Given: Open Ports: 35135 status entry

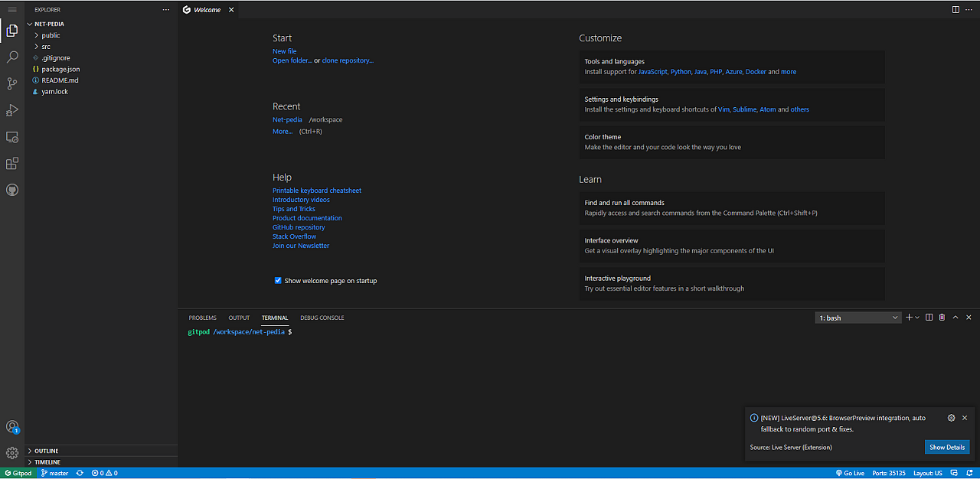Looking at the screenshot, I should click(x=889, y=473).
